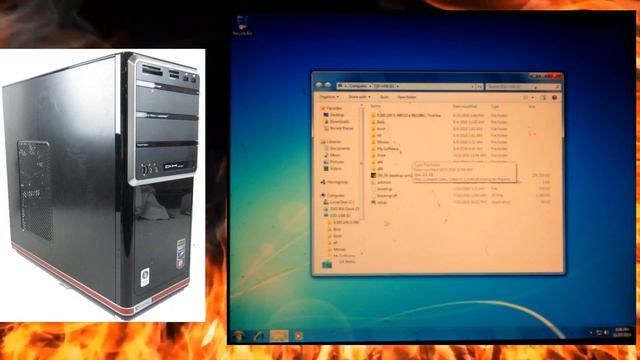This screenshot has width=640, height=360.
Task: Open the Organize dropdown menu
Action: [x=329, y=97]
